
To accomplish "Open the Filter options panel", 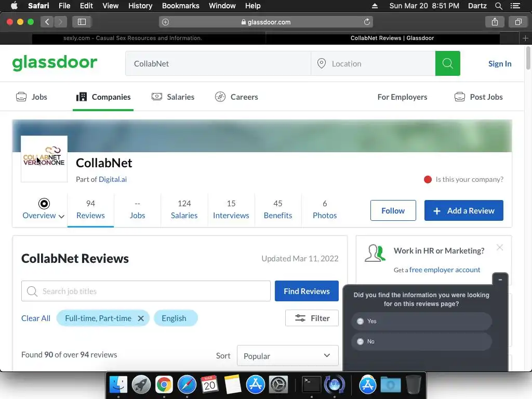I will [312, 318].
